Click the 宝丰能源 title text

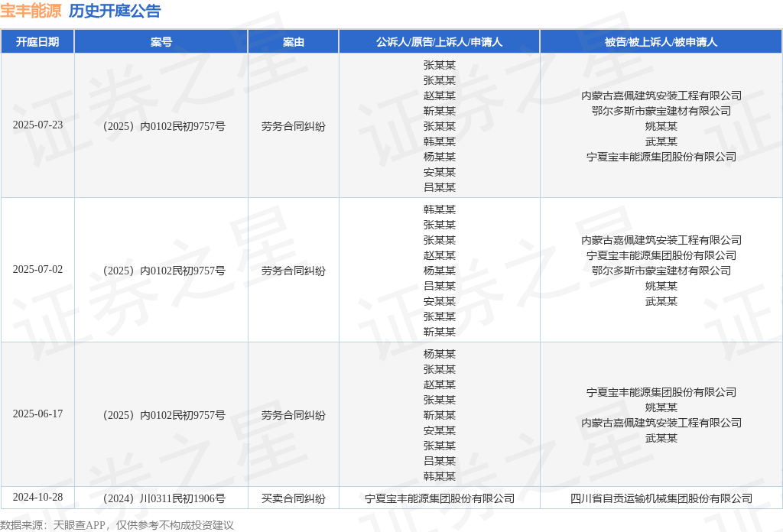31,11
